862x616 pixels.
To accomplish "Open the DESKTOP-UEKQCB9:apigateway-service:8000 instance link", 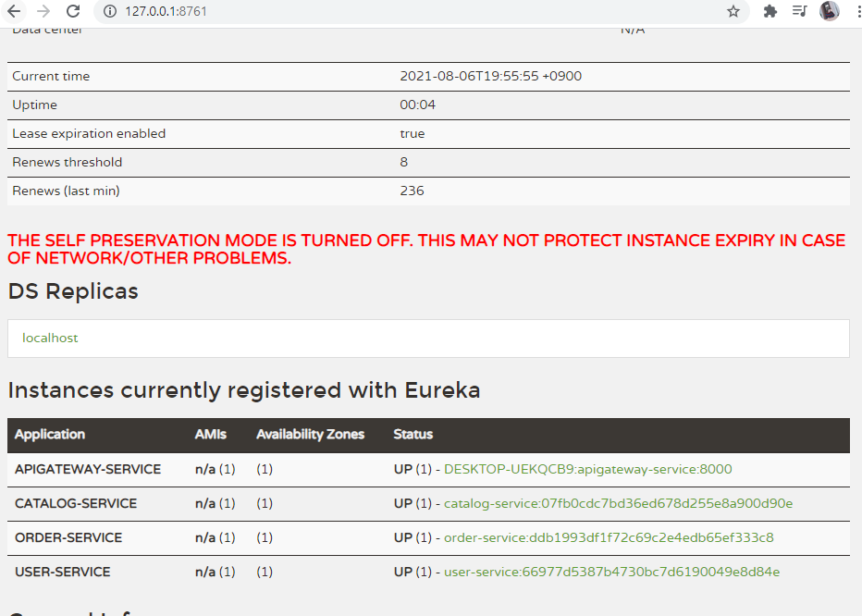I will pyautogui.click(x=587, y=469).
